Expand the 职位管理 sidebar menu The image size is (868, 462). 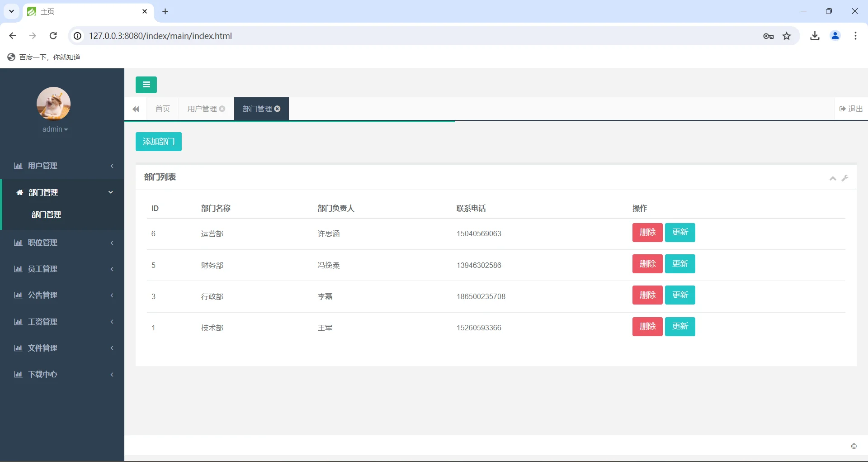pyautogui.click(x=62, y=243)
